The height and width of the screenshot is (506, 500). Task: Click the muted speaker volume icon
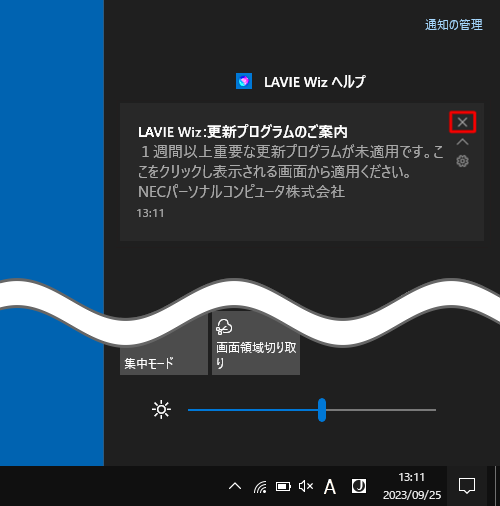point(306,486)
